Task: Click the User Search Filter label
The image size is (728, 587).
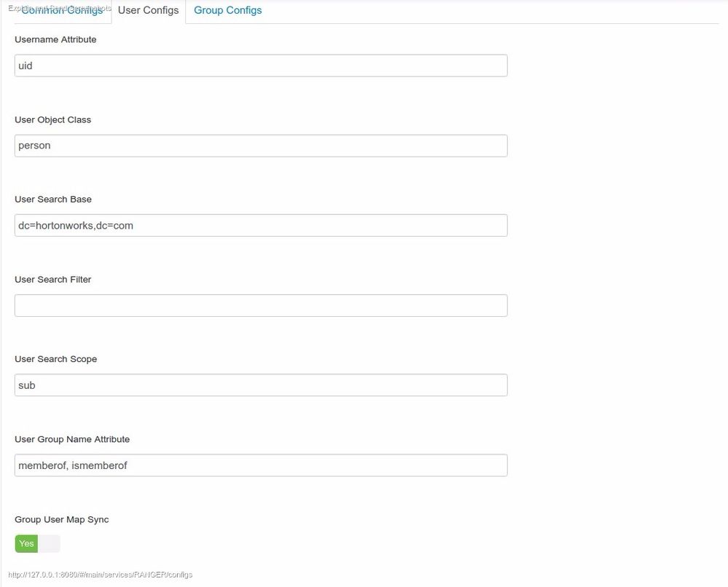Action: (52, 280)
